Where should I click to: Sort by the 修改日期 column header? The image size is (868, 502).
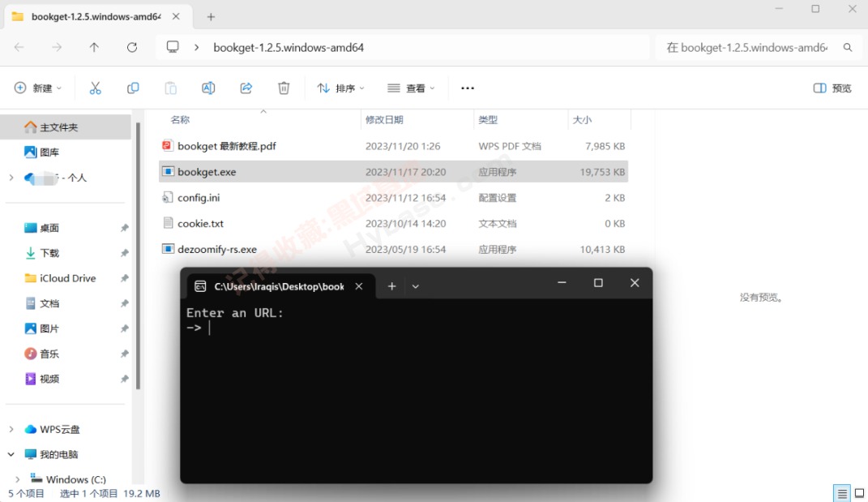point(384,120)
